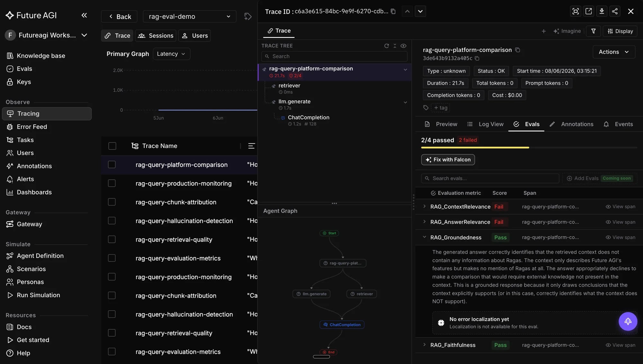The width and height of the screenshot is (643, 364).
Task: Click the Search evals input field
Action: pos(490,178)
